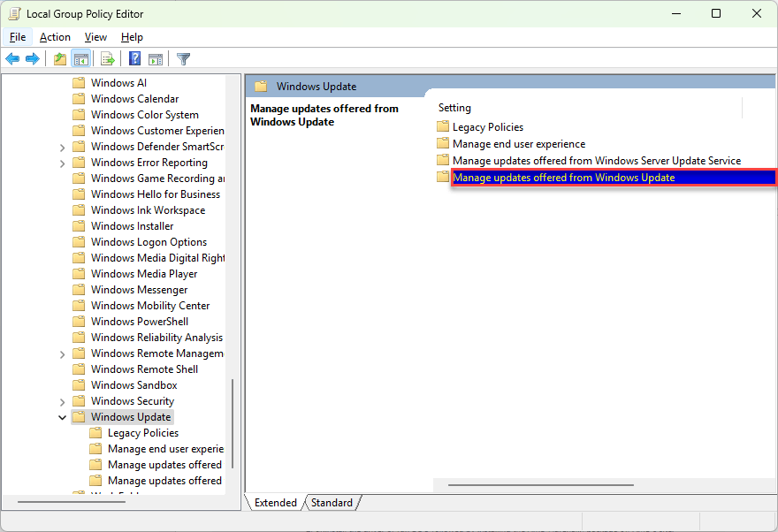Select Windows Hello for Business
The image size is (778, 532).
(156, 194)
